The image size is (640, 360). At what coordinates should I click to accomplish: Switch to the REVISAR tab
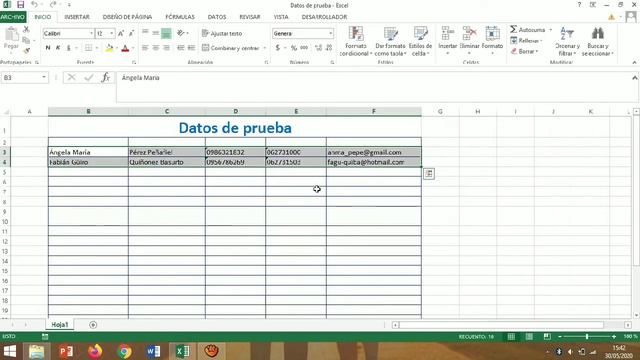click(x=250, y=17)
